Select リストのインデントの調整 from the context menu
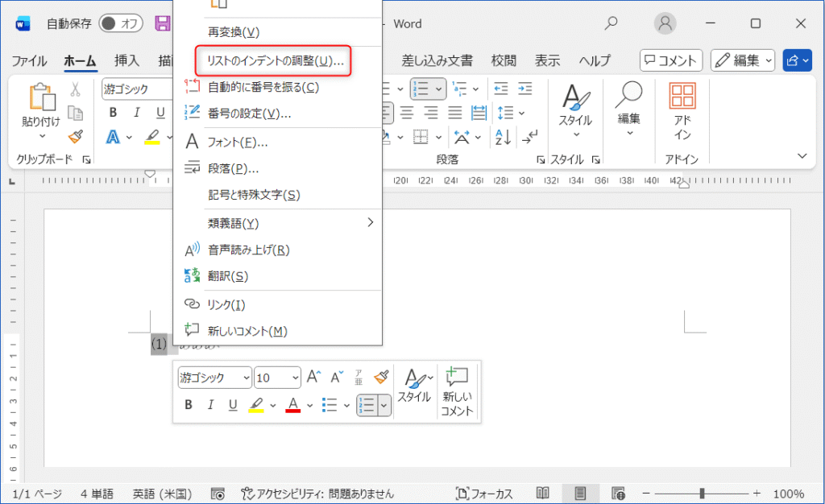The image size is (825, 504). (x=274, y=60)
